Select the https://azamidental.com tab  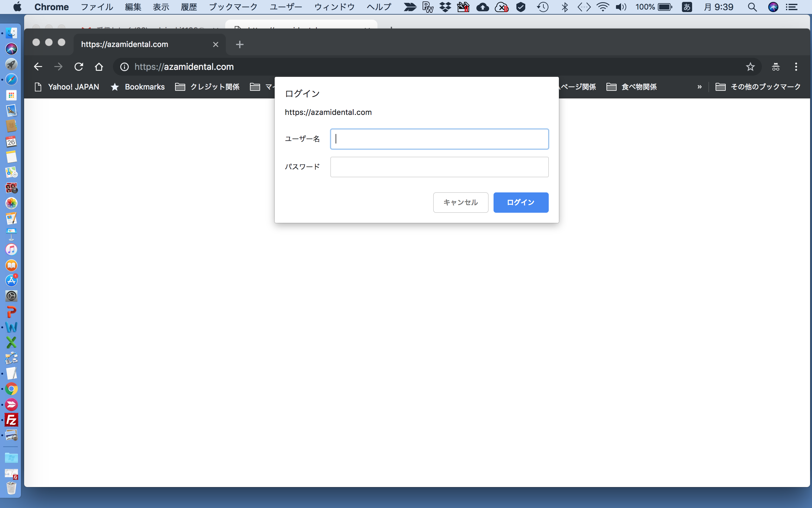click(149, 44)
